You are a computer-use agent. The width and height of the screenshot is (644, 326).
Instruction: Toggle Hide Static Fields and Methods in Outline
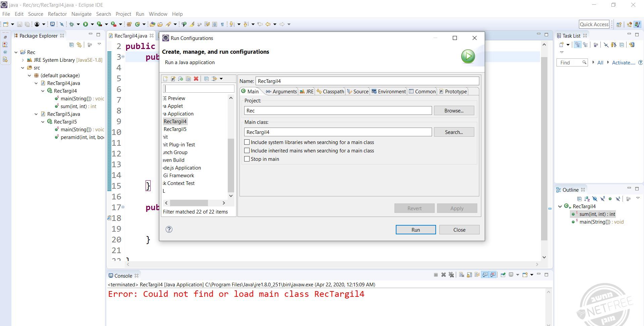pos(602,199)
